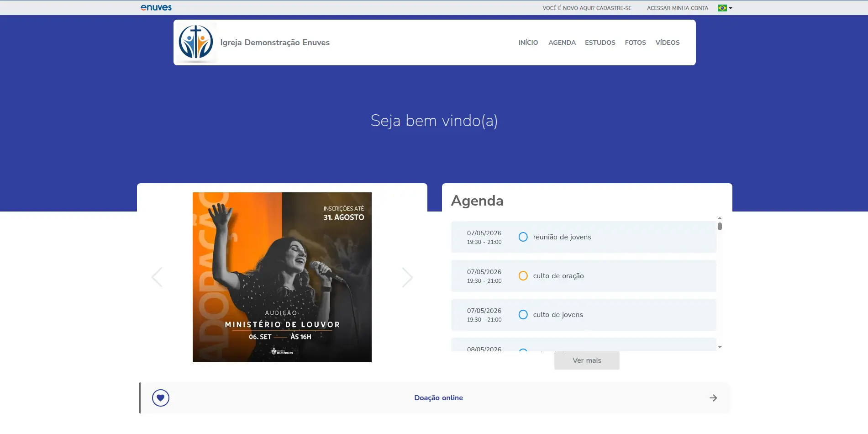Open the Doação online link

click(x=438, y=398)
